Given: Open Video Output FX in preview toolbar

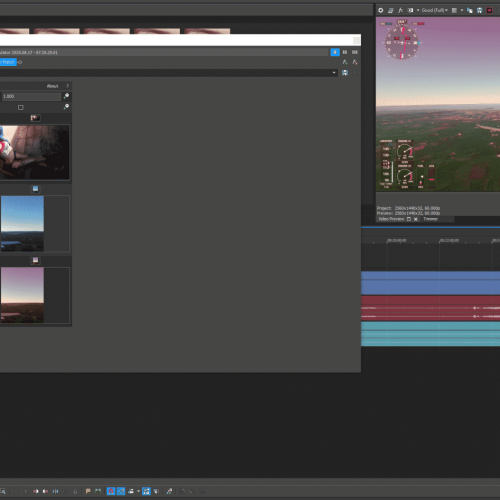Looking at the screenshot, I should click(x=401, y=10).
